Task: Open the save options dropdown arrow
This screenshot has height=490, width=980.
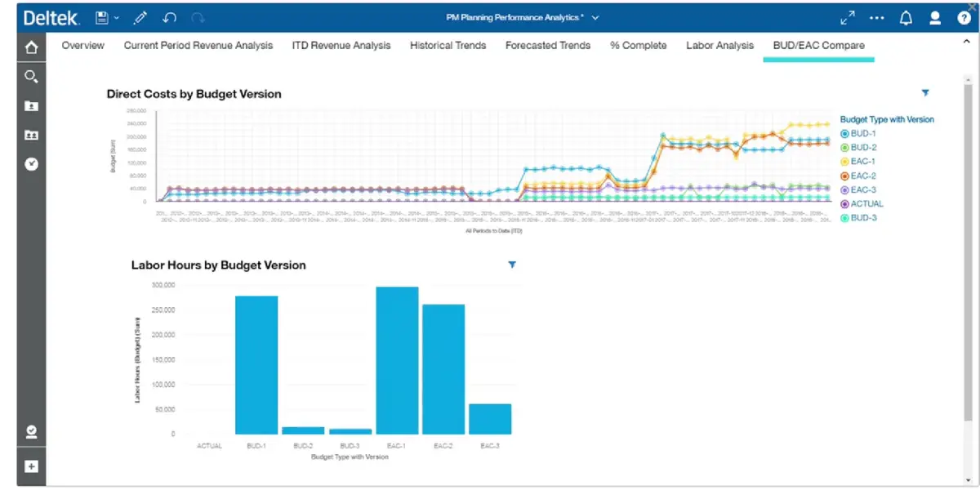Action: tap(116, 18)
